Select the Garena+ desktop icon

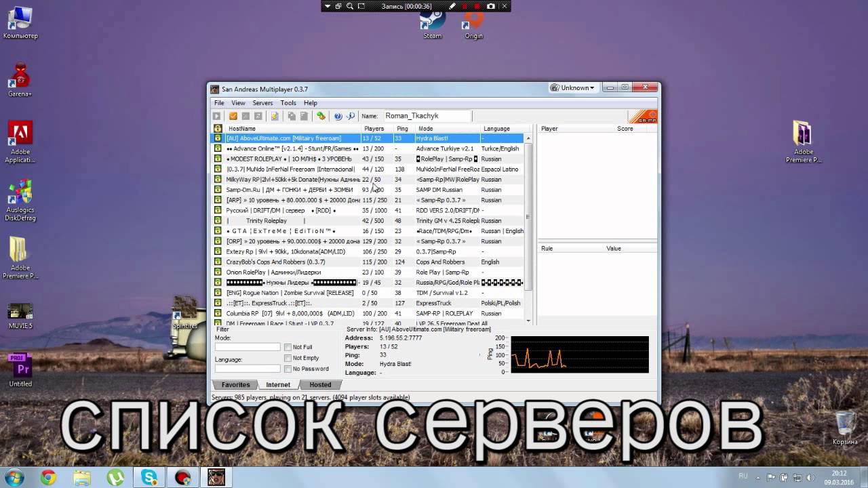[20, 80]
